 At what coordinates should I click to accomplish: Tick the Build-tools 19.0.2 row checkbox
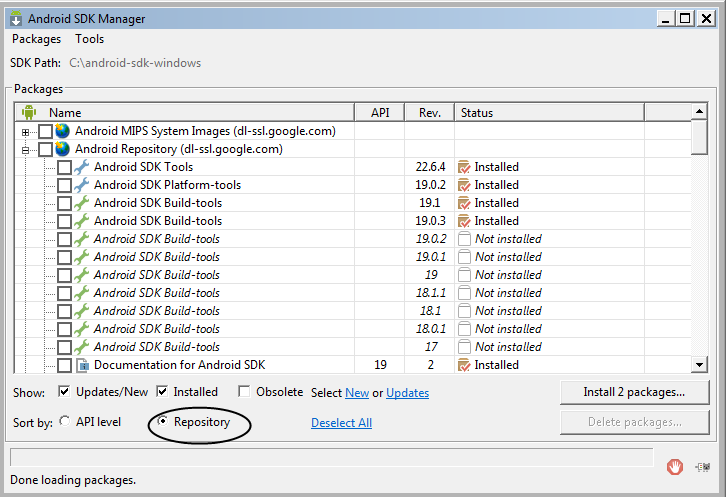pyautogui.click(x=64, y=239)
